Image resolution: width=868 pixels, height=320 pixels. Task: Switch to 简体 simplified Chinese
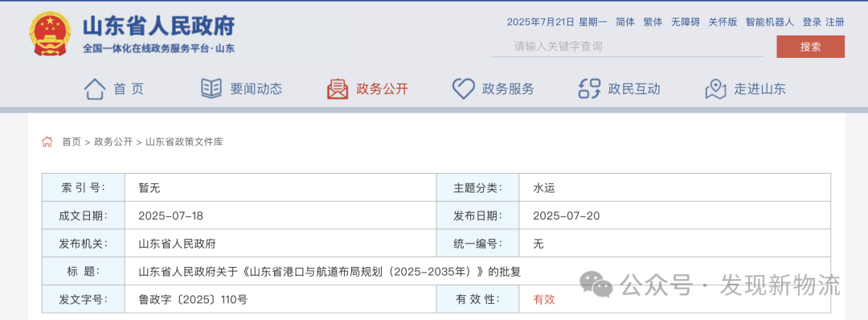(625, 23)
